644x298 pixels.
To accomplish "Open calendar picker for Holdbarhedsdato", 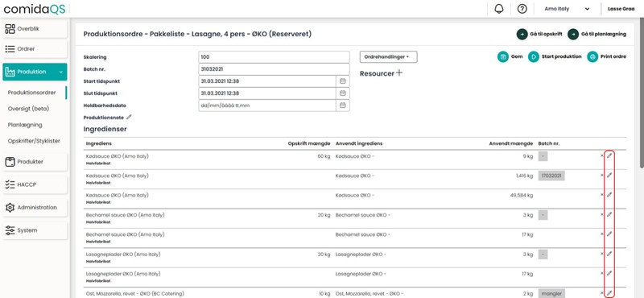I will [343, 106].
